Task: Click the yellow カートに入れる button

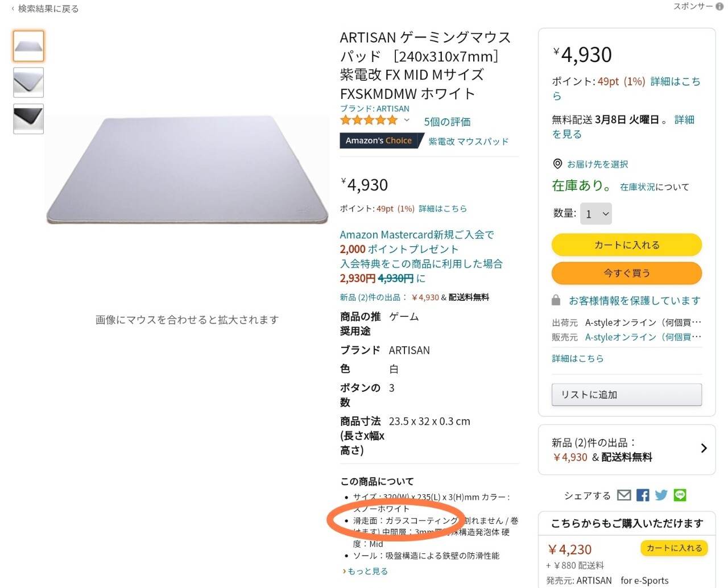Action: [626, 245]
